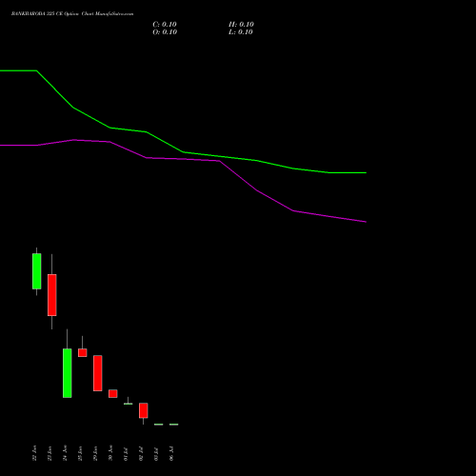
Task: Click the '03 Jul' date axis label
Action: [x=156, y=454]
